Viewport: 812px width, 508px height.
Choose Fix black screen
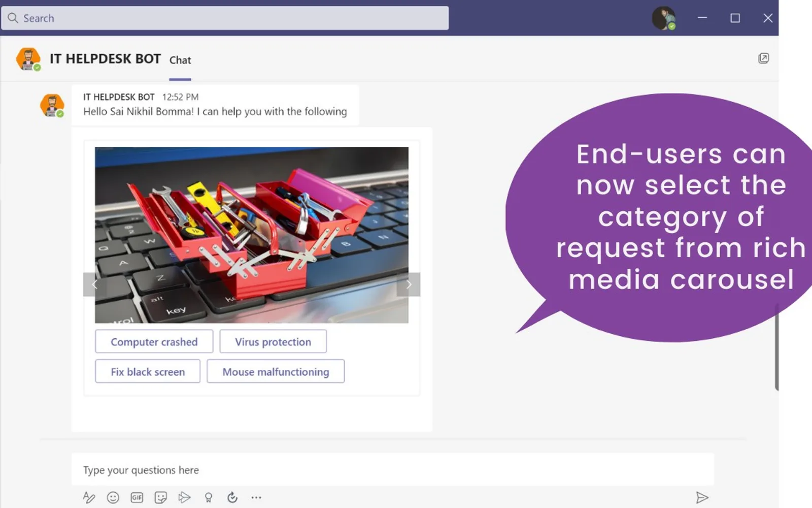(148, 371)
